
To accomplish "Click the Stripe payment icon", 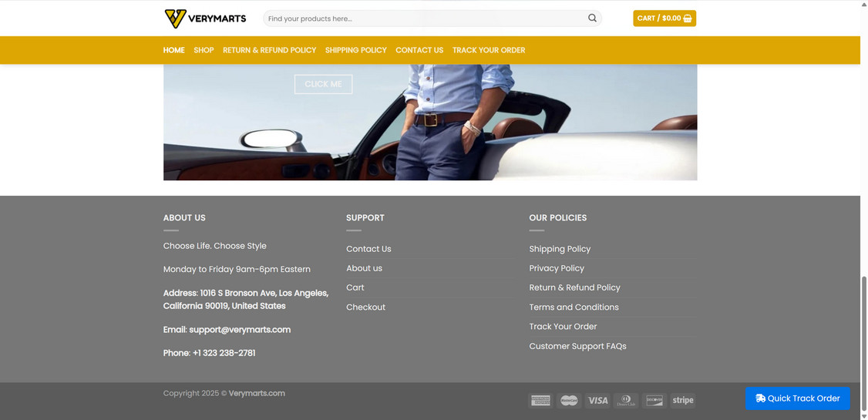I will point(682,401).
